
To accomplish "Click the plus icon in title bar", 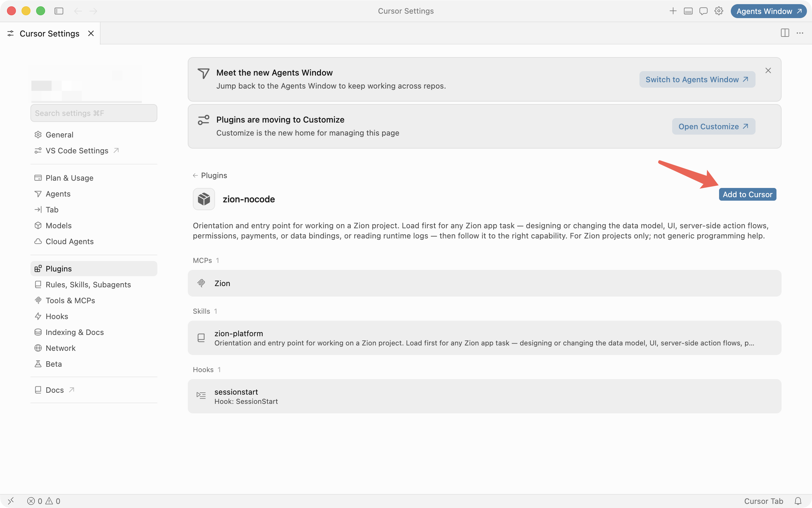I will (x=673, y=11).
